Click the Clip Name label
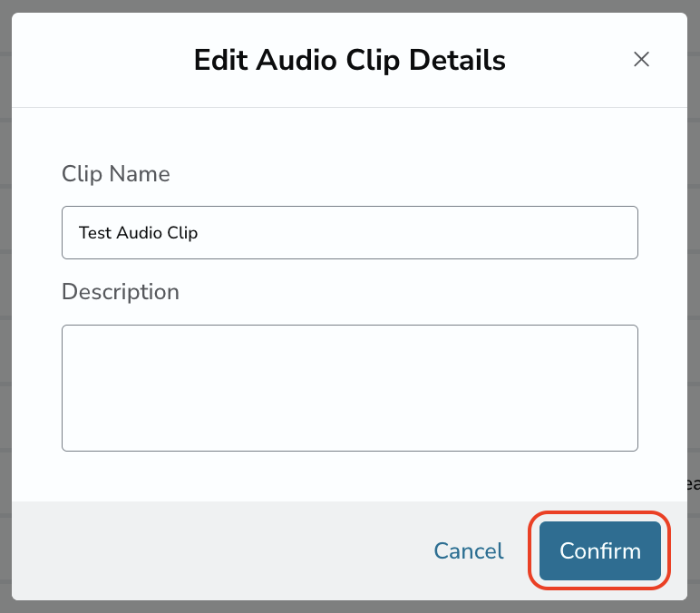 [116, 174]
